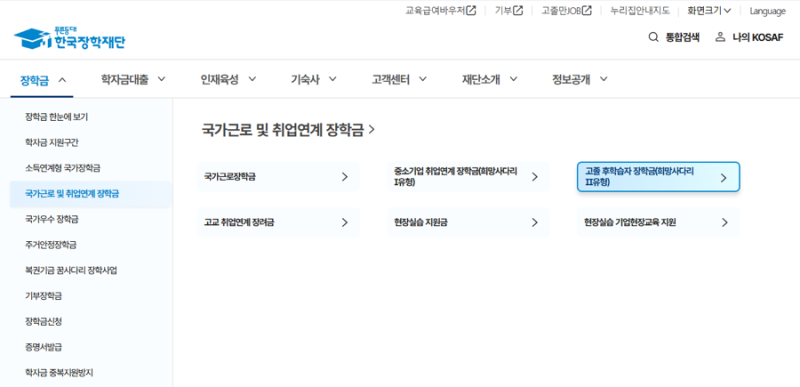Open the 기부 top link
The height and width of the screenshot is (387, 800).
tap(504, 11)
